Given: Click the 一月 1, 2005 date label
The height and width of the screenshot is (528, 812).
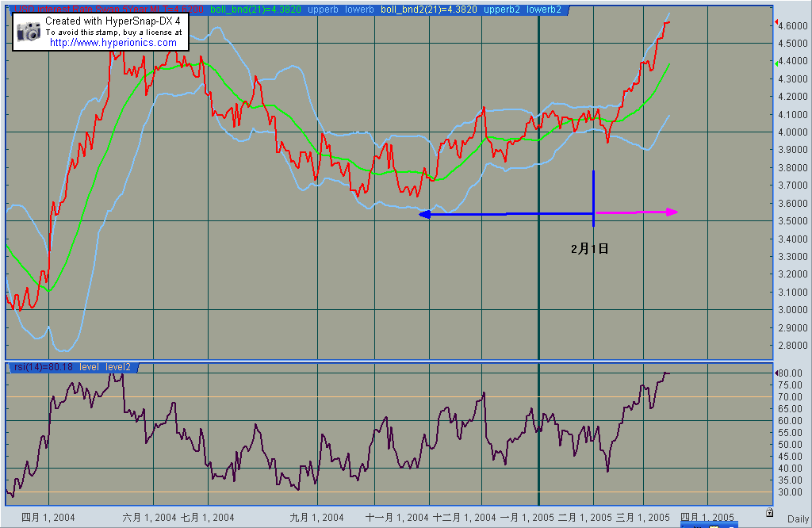Looking at the screenshot, I should 527,517.
